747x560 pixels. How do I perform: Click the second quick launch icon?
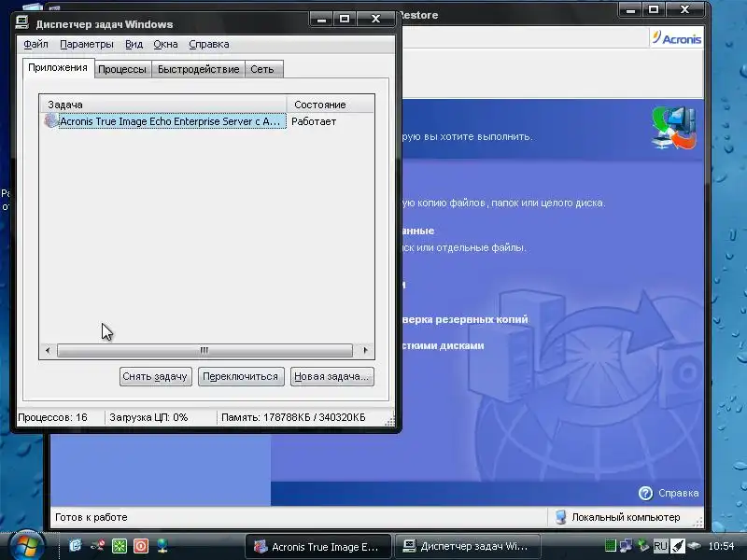point(98,546)
